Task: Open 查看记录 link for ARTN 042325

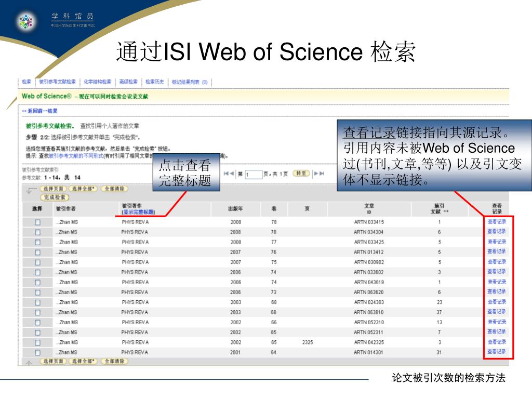Action: (x=497, y=342)
